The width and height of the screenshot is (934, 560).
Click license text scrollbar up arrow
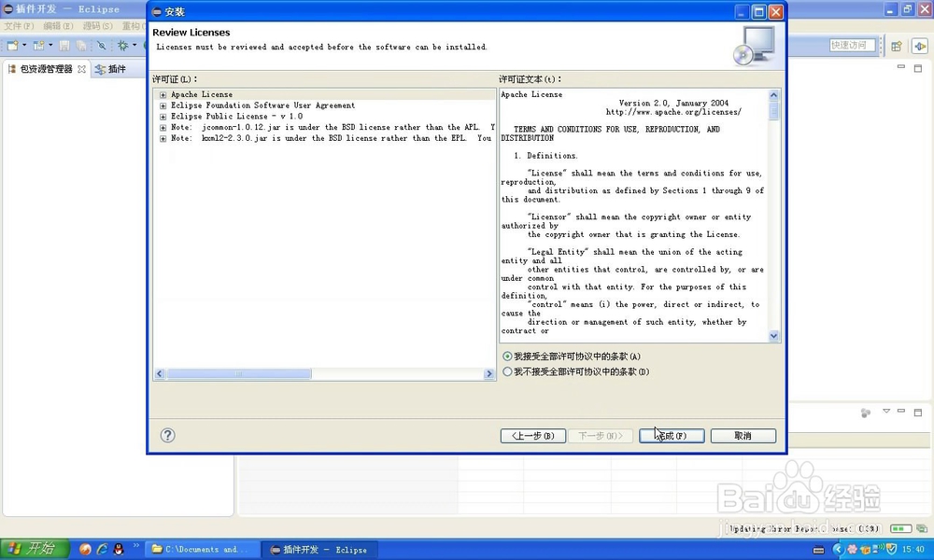tap(773, 95)
